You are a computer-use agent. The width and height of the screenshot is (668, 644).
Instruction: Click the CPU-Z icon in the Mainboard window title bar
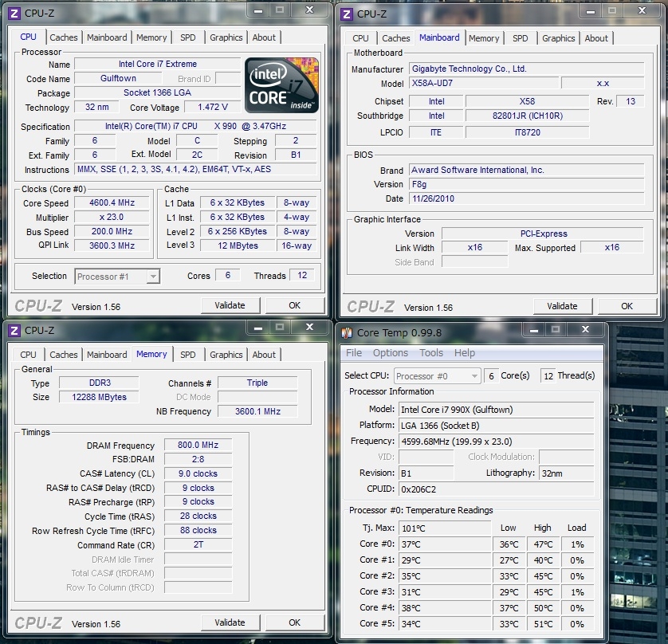(x=347, y=14)
